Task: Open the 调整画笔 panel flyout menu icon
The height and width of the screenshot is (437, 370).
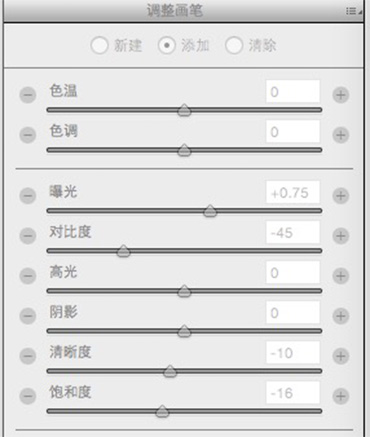Action: (353, 11)
